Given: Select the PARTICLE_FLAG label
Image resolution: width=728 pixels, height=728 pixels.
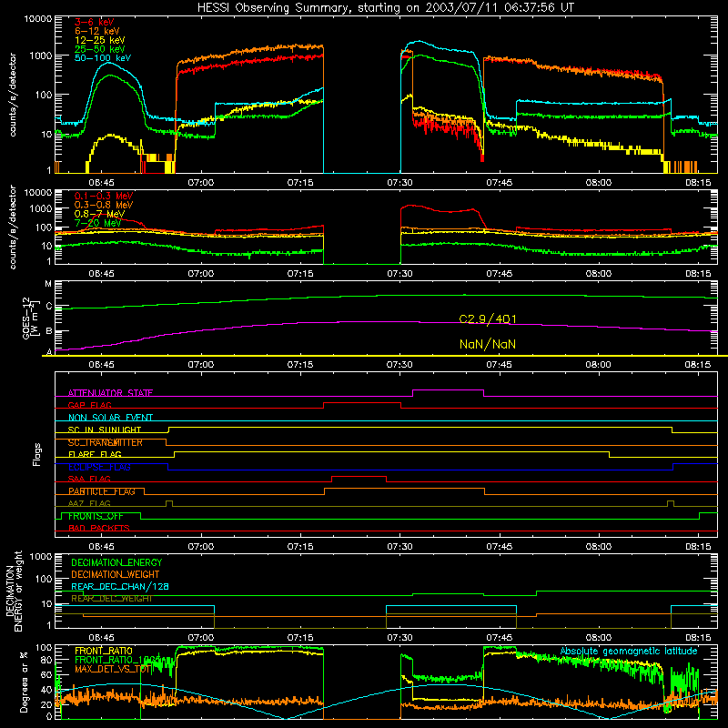Looking at the screenshot, I should tap(102, 491).
